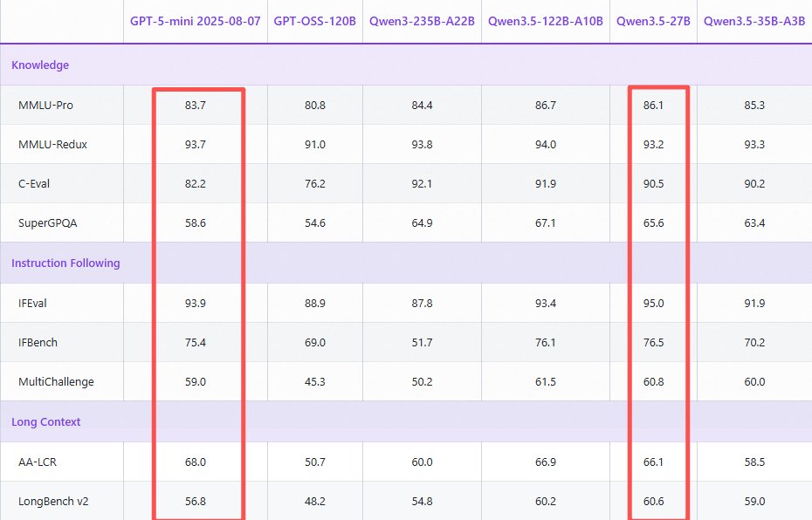Select the AA-LCR score 58.5
The height and width of the screenshot is (520, 812).
(754, 462)
